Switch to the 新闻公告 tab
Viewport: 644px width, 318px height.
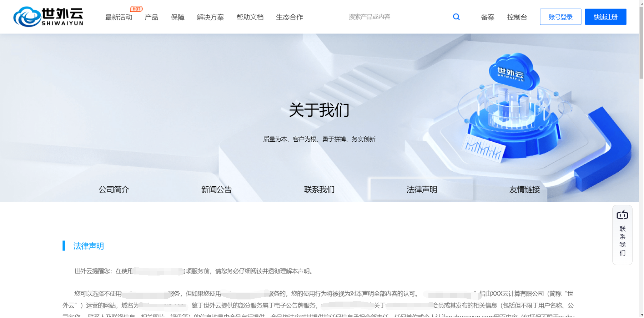pyautogui.click(x=217, y=190)
